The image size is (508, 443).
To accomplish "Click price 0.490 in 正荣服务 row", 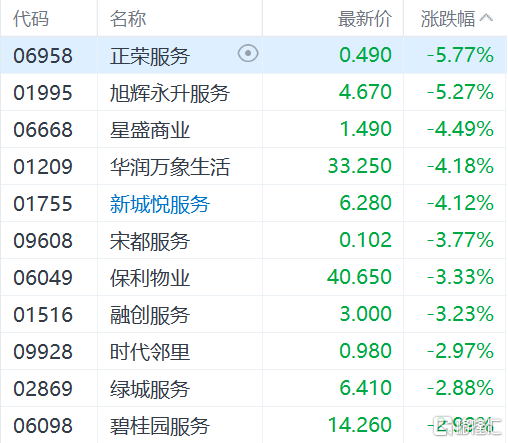I will tap(365, 55).
